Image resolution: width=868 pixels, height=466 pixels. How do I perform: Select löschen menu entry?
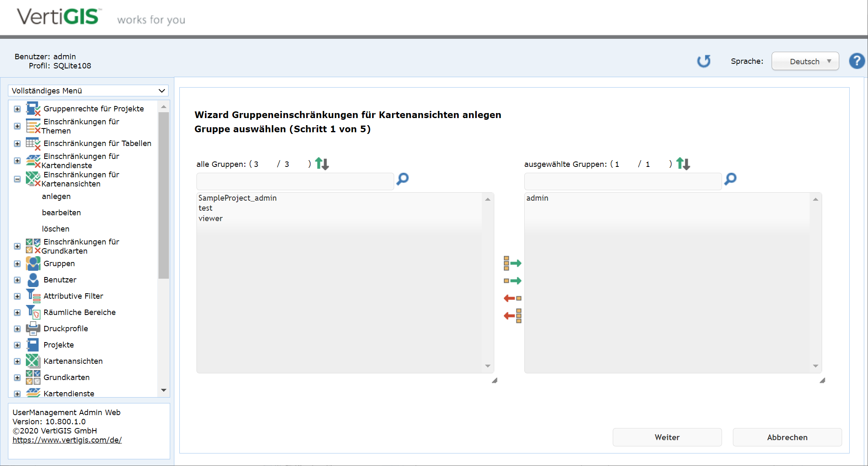click(x=55, y=229)
